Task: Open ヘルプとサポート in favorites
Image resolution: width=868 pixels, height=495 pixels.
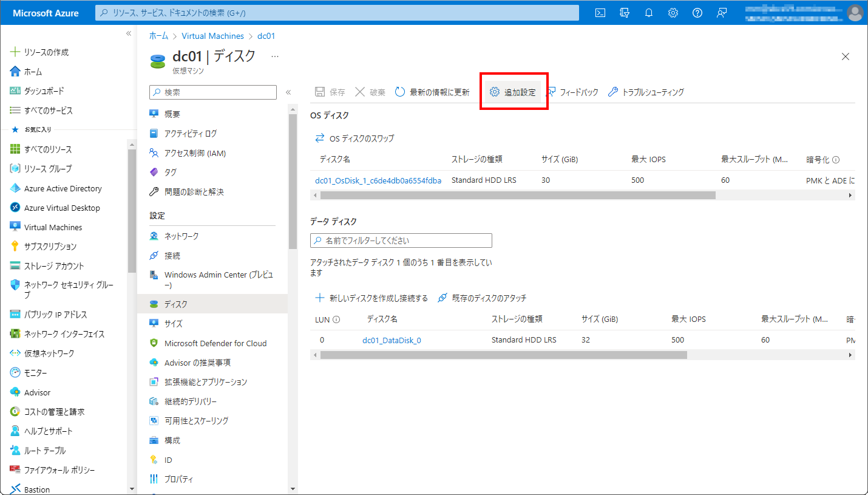Action: pos(48,431)
